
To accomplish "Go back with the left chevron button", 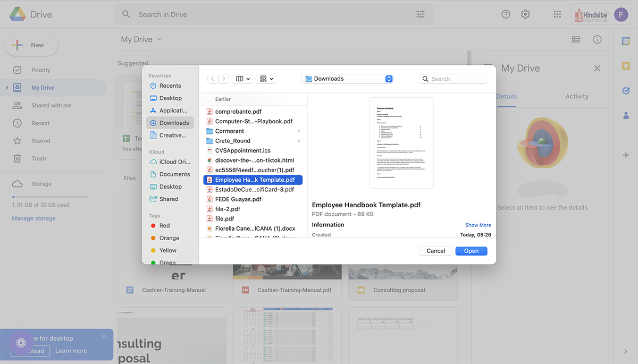I will pyautogui.click(x=213, y=79).
